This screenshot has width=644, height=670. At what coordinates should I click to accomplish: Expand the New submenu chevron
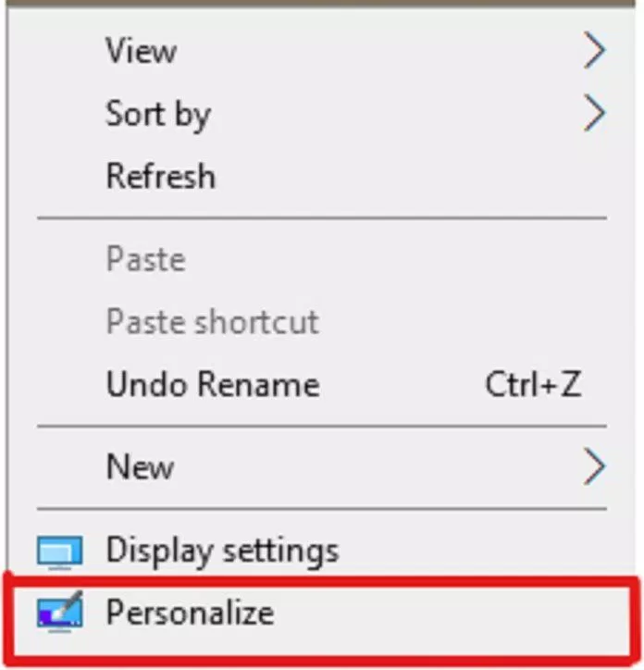595,466
